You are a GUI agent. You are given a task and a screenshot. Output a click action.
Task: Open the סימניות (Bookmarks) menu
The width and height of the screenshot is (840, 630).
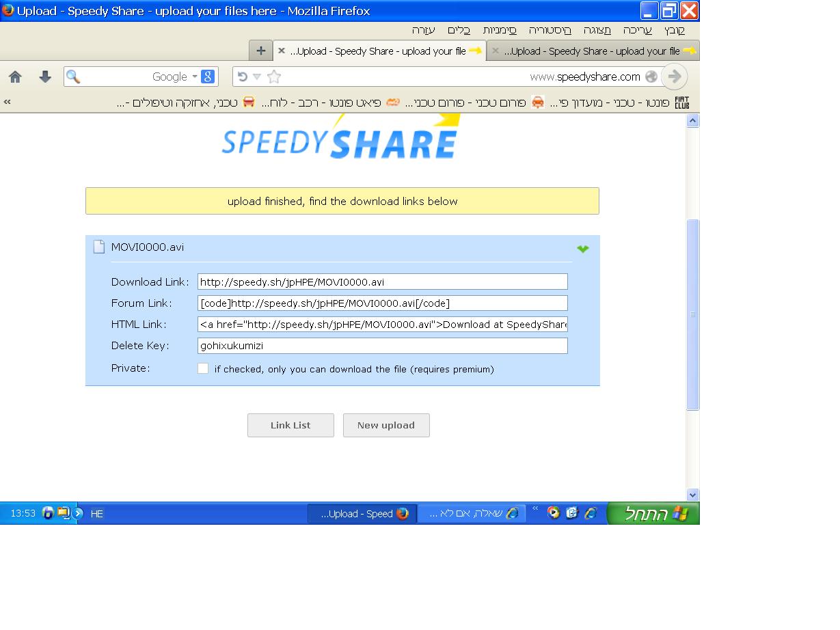(x=500, y=30)
